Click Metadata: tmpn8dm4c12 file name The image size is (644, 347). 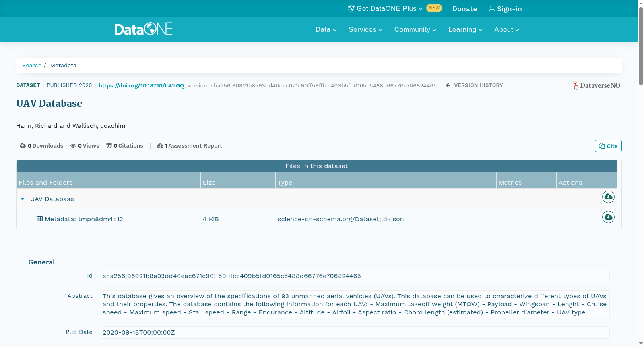84,219
